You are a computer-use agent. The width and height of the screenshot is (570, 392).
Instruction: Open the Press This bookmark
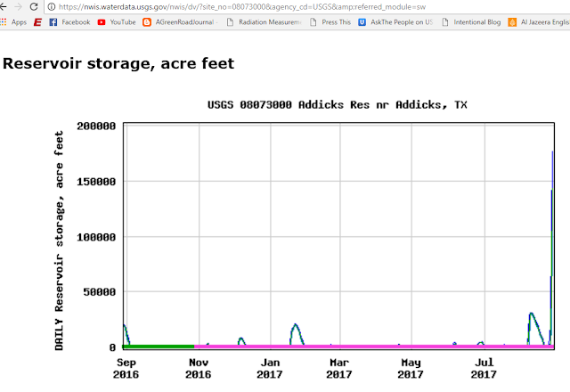click(x=330, y=22)
